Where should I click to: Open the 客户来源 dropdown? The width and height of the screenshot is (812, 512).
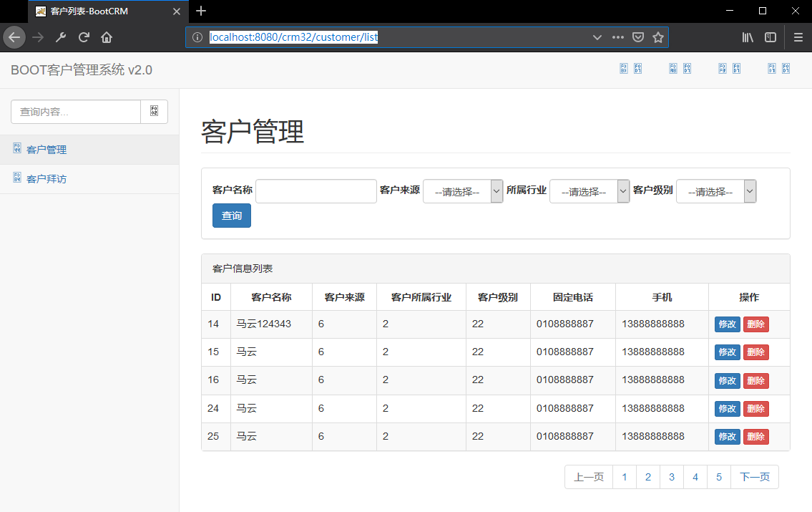pyautogui.click(x=463, y=191)
